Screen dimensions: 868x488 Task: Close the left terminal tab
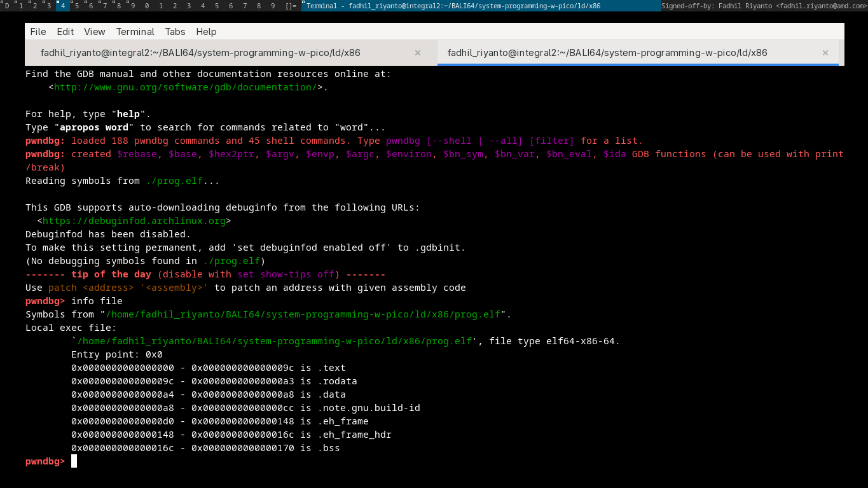click(x=418, y=53)
